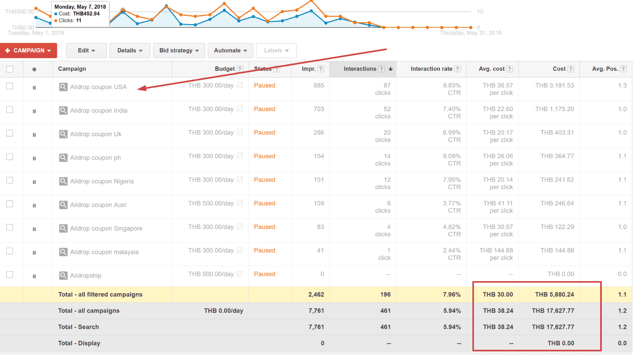Viewport: 644px width, 355px height.
Task: Click the paused status icon for Alidrop coupon Aust
Action: pos(34,206)
